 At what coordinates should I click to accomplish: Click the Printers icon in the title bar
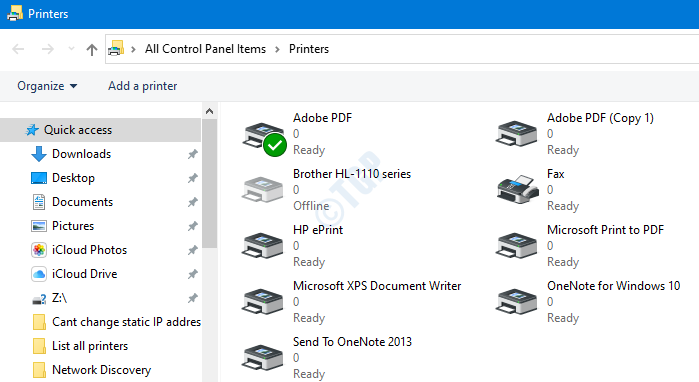coord(15,13)
